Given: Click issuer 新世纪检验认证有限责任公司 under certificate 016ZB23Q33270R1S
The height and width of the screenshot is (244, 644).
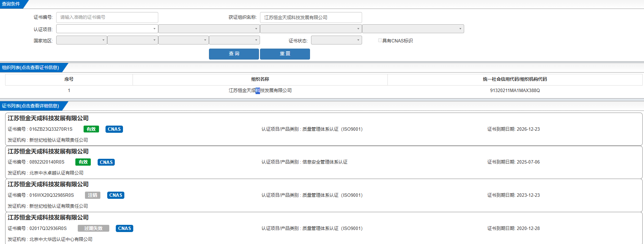Looking at the screenshot, I should pos(59,140).
